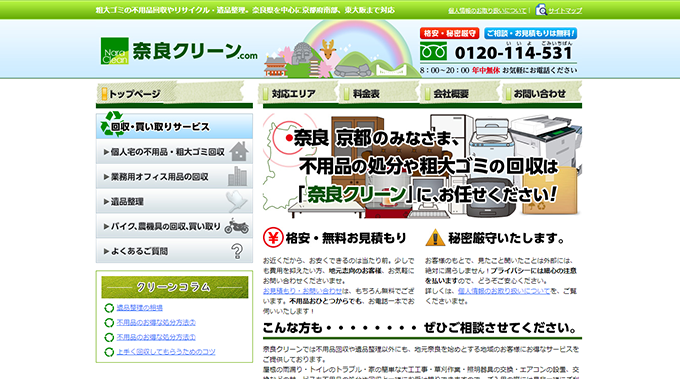
Task: Click the green free-dial phone icon
Action: [433, 52]
